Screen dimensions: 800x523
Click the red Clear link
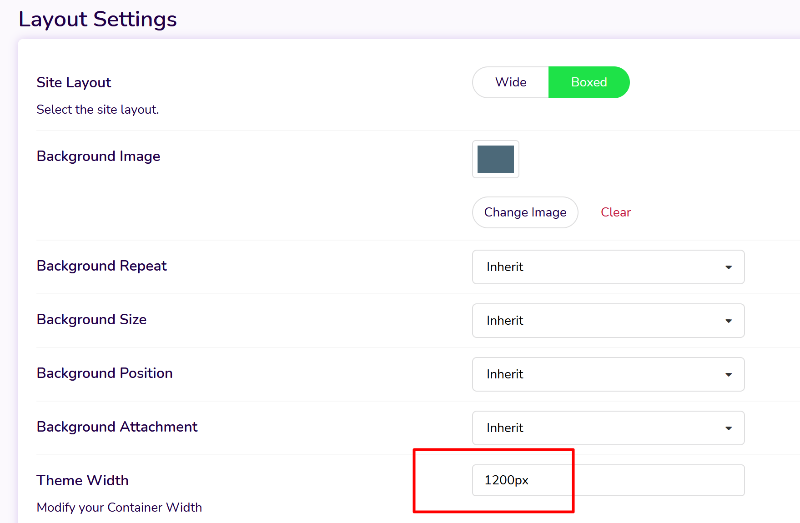tap(616, 212)
